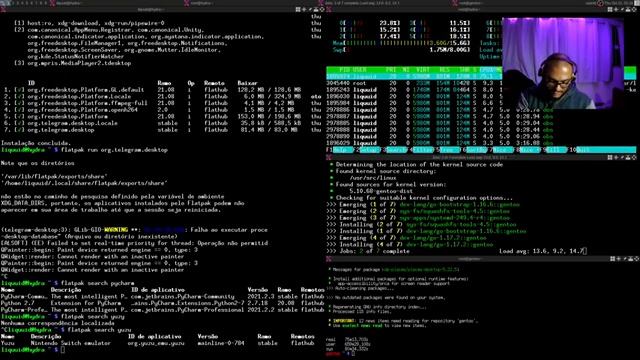Click the grid icon in emerge pane header
Screen dimensions: 640x360
pyautogui.click(x=610, y=157)
